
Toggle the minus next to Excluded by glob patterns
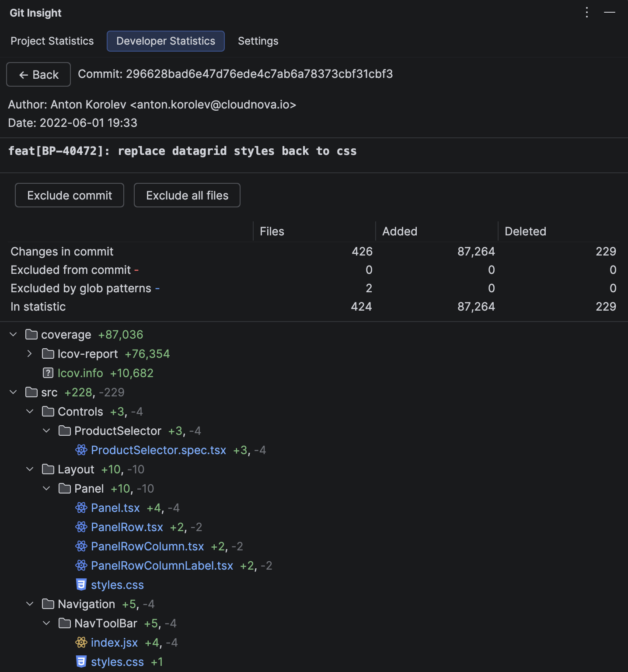click(x=158, y=288)
